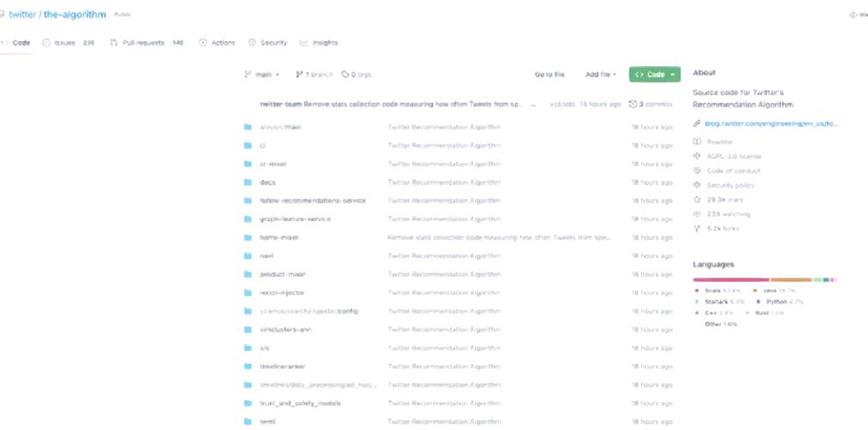Open the blog.twitter.com engineering link
The image size is (868, 430).
click(772, 124)
